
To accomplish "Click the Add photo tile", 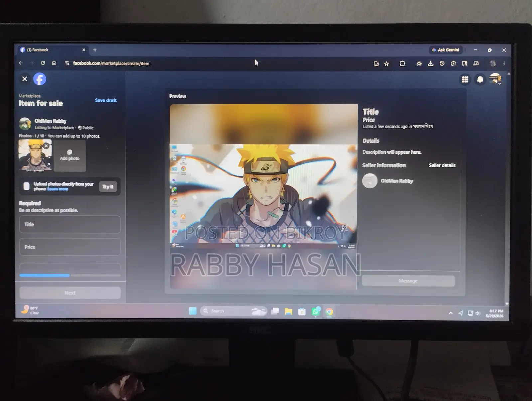I will coord(70,156).
